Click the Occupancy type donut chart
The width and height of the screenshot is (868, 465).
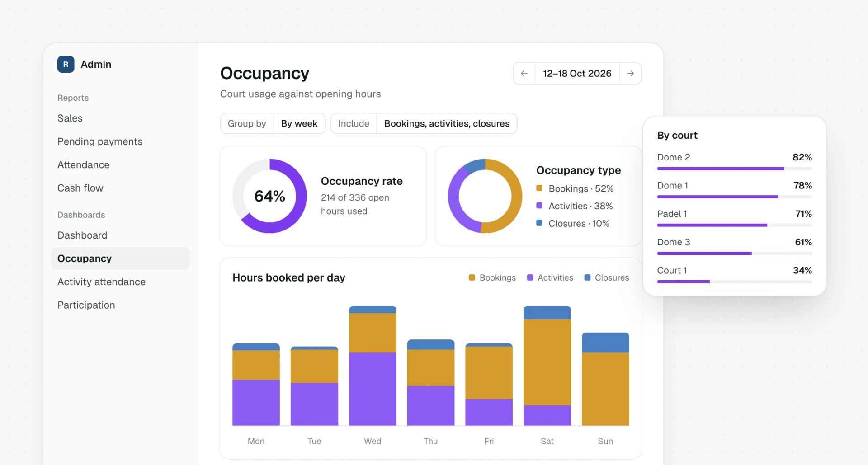[x=485, y=196]
